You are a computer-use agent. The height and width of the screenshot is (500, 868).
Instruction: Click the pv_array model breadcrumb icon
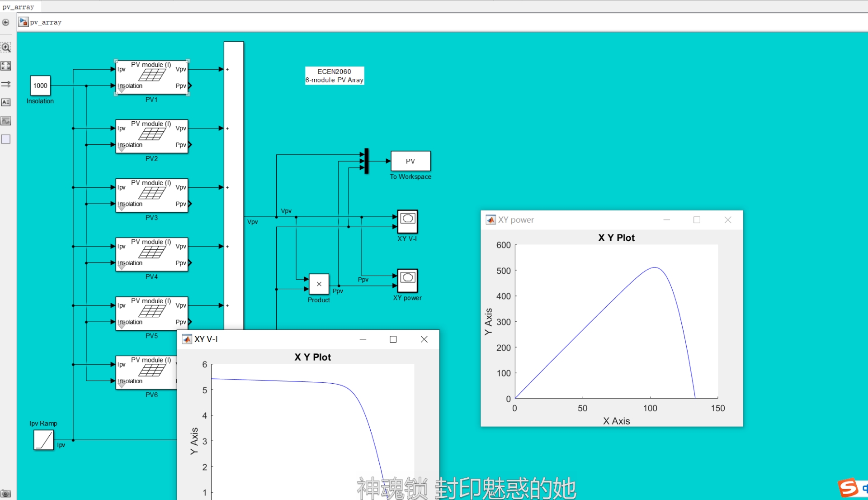pos(24,22)
